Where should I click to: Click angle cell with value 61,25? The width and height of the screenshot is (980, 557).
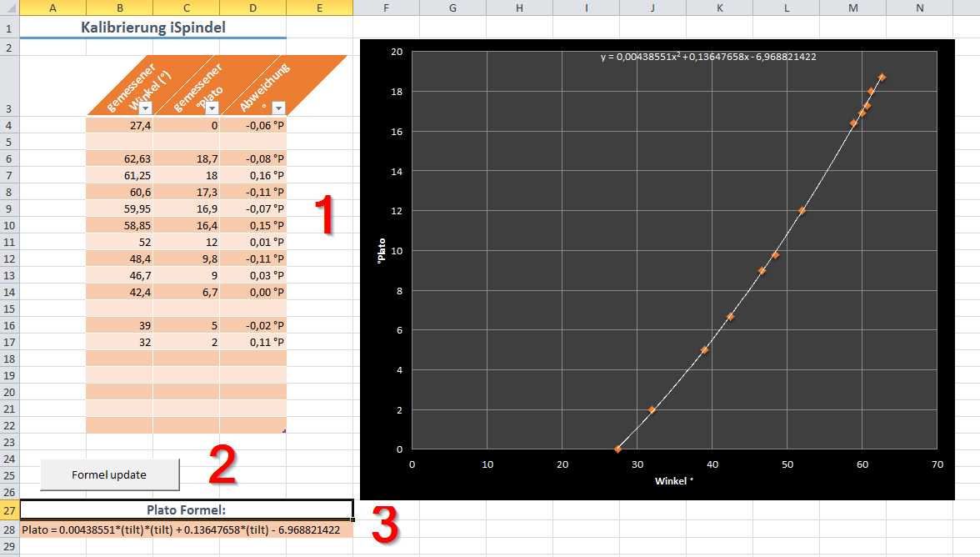pos(119,175)
